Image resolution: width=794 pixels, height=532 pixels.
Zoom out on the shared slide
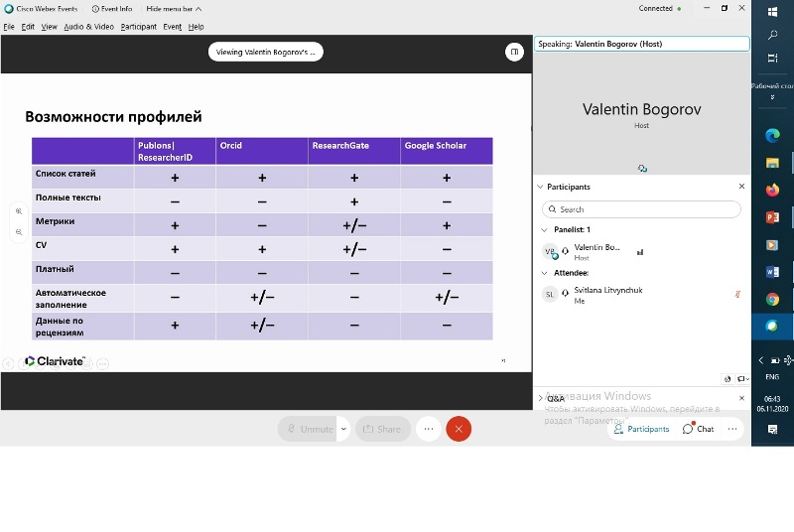click(19, 232)
